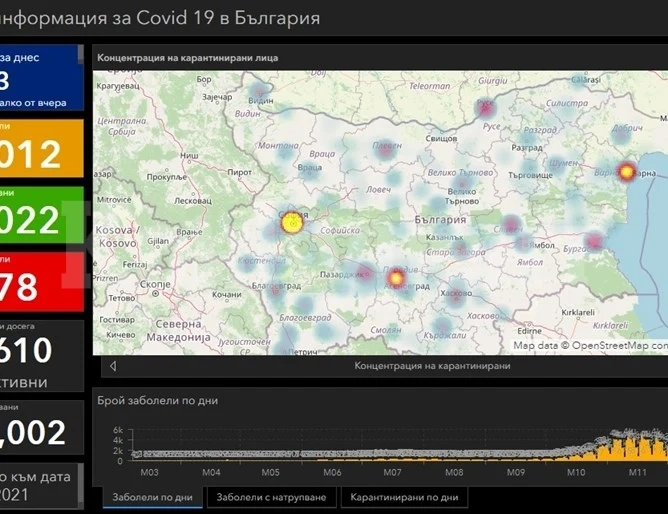
Task: Click M03 label on chart axis
Action: (149, 472)
